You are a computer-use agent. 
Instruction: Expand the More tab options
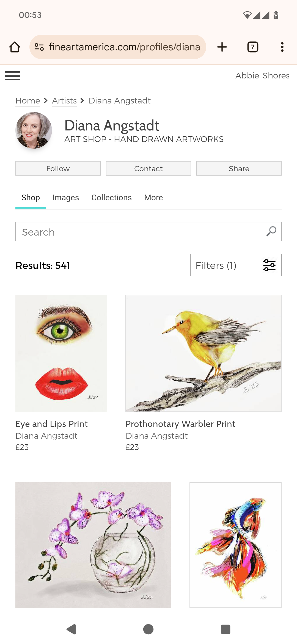coord(153,198)
